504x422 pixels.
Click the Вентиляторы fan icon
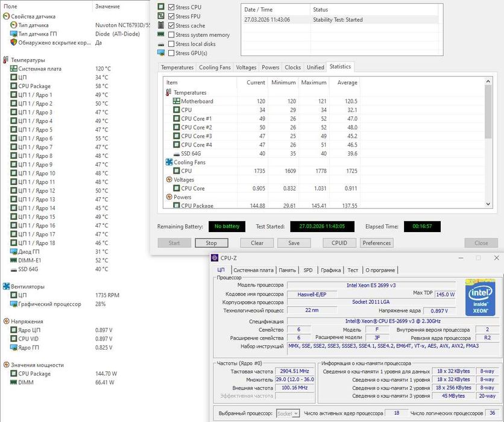click(6, 286)
